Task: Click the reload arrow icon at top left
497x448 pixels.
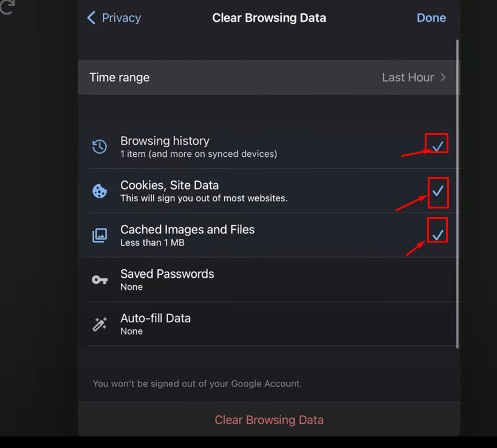Action: pyautogui.click(x=7, y=7)
